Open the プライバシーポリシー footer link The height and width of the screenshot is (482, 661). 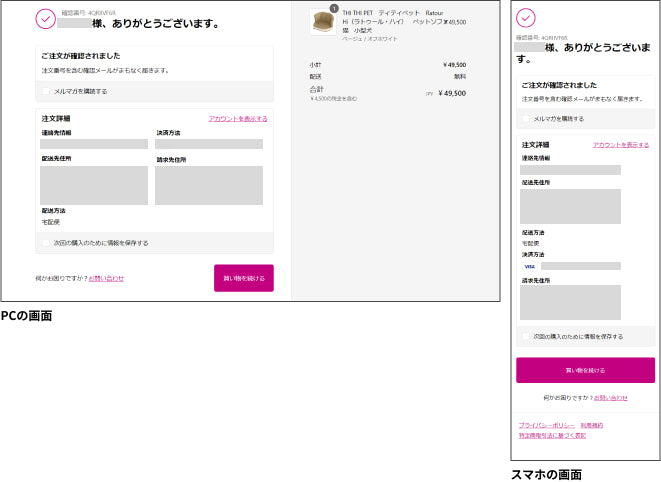click(545, 425)
